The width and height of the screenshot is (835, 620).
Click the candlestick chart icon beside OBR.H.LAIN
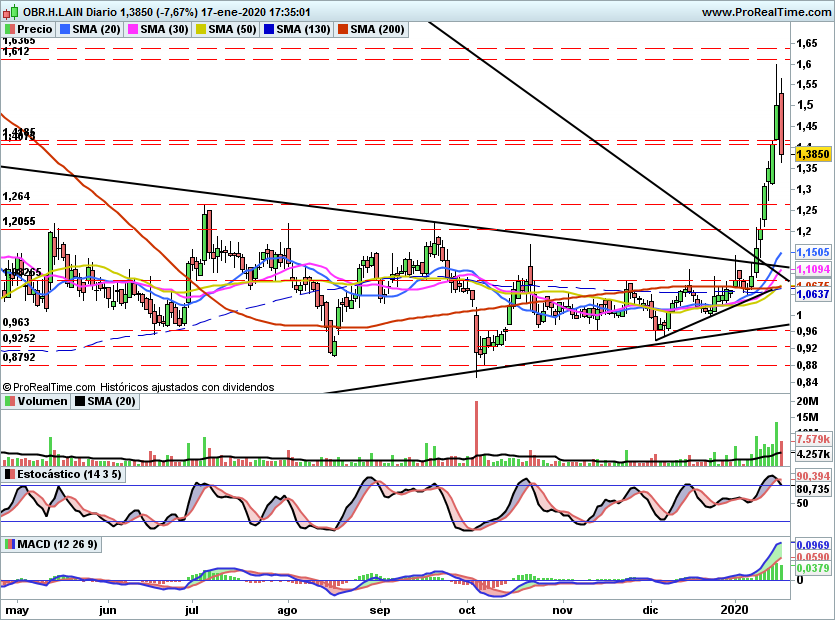[10, 12]
